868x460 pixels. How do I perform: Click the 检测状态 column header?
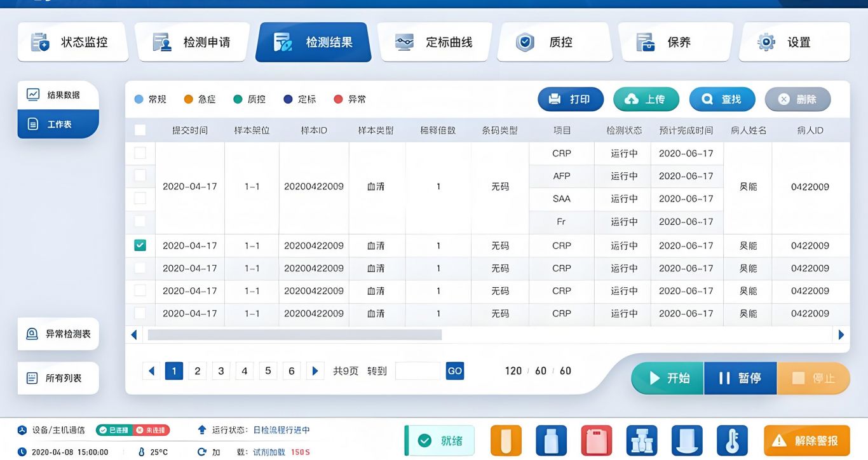coord(624,130)
